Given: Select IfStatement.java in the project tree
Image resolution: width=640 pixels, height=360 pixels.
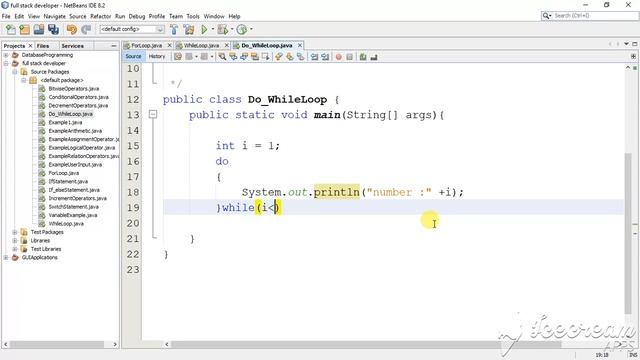Looking at the screenshot, I should (68, 181).
